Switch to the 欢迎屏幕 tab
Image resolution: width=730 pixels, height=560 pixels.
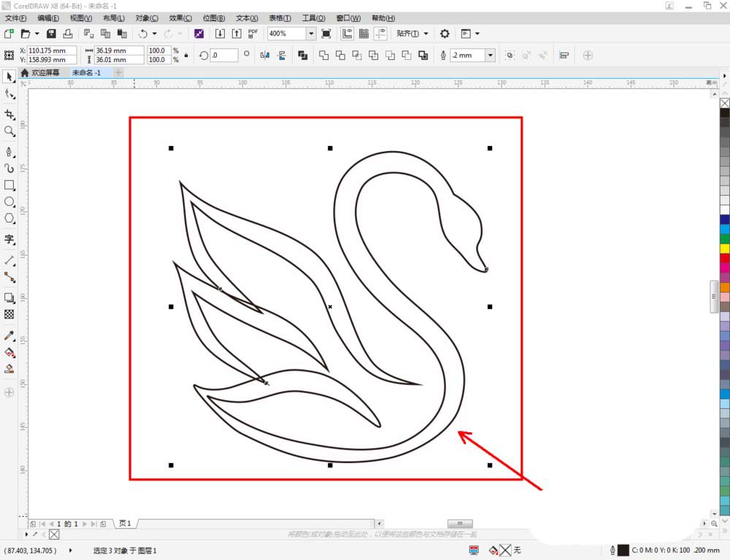pyautogui.click(x=45, y=73)
